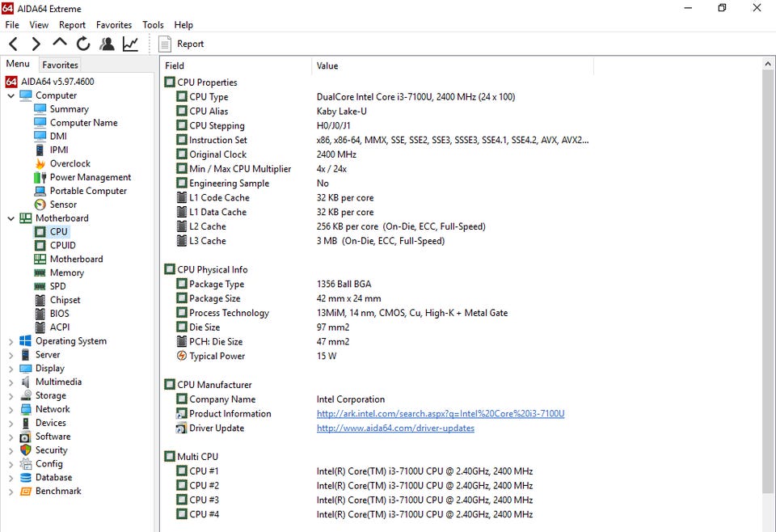Open the aida64 driver-updates link

point(395,429)
